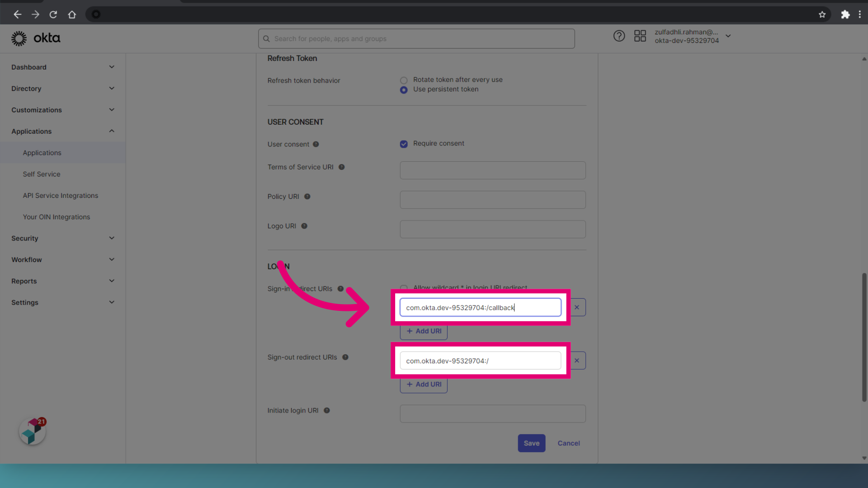Click the Initiate login URI field

(x=493, y=414)
